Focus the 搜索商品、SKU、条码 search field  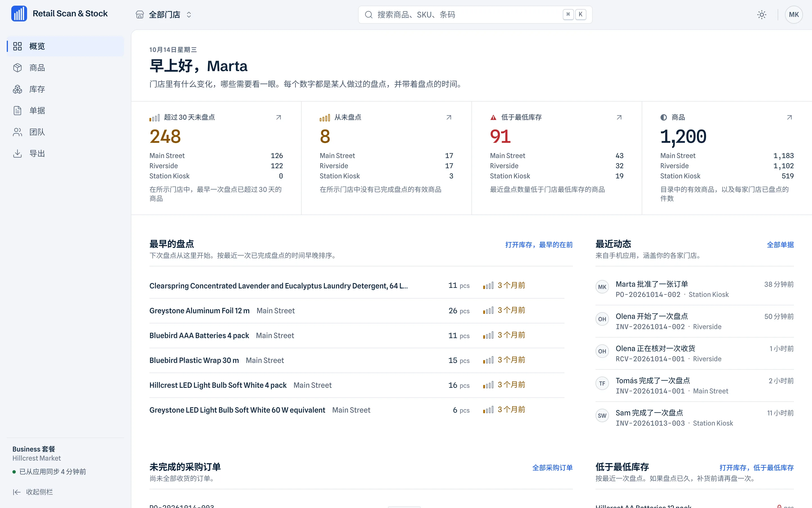475,15
